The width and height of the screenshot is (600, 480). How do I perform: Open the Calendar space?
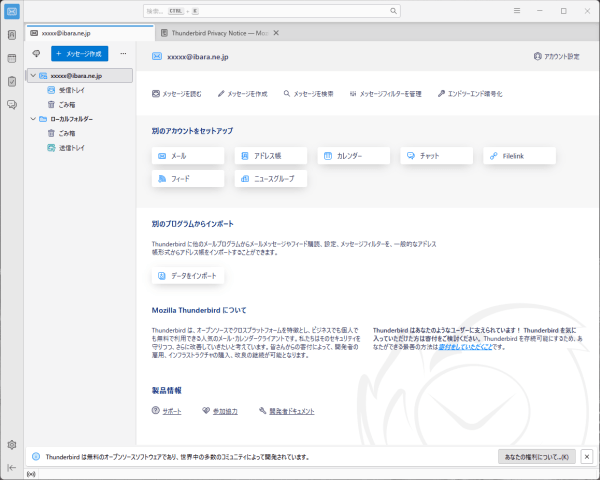[x=12, y=58]
